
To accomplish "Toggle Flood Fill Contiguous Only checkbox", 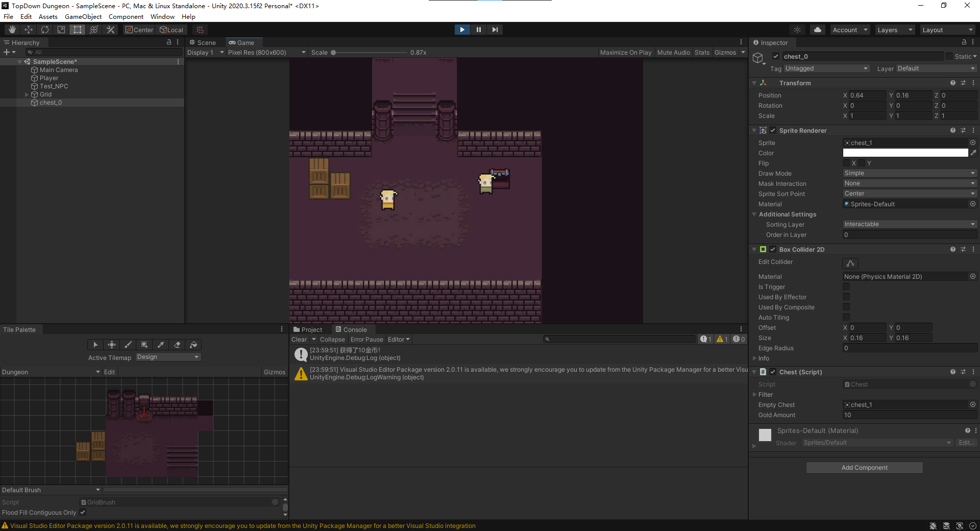I will click(83, 512).
